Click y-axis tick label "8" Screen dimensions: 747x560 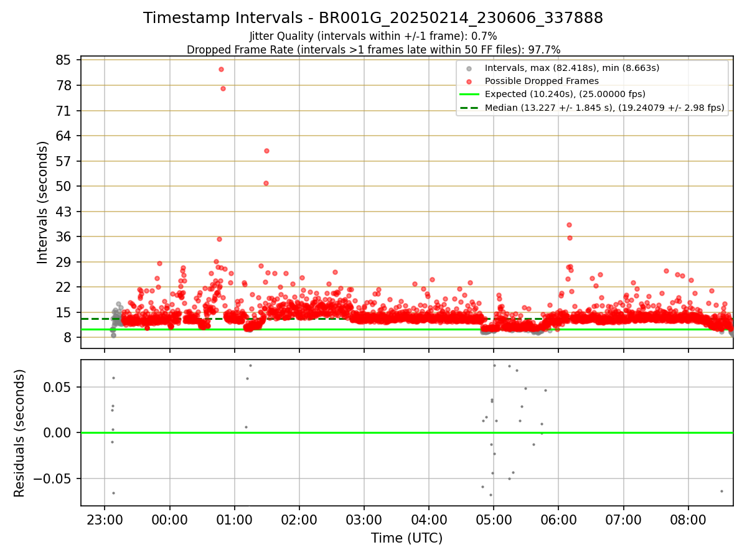tap(69, 337)
